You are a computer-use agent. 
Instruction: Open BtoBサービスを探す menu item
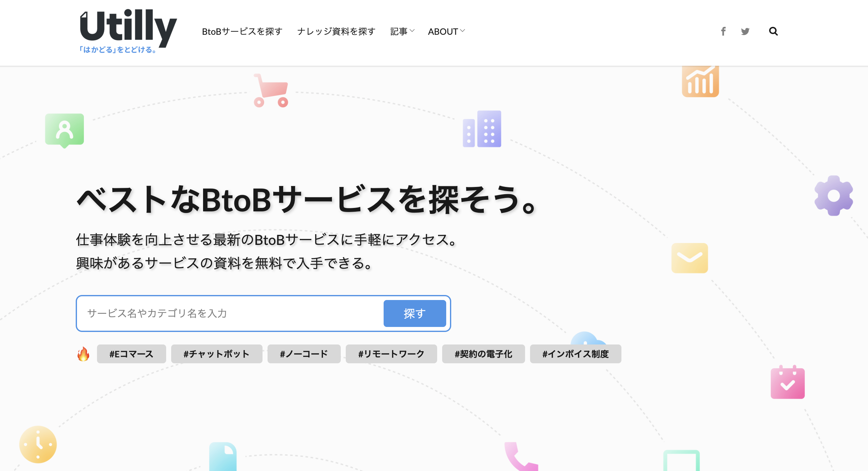click(242, 31)
